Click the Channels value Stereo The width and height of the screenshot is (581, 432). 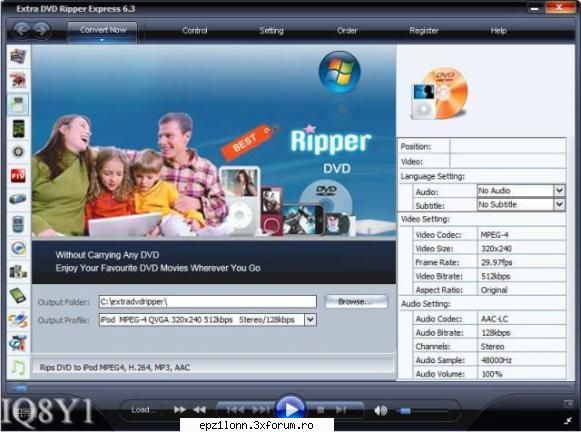pyautogui.click(x=492, y=346)
